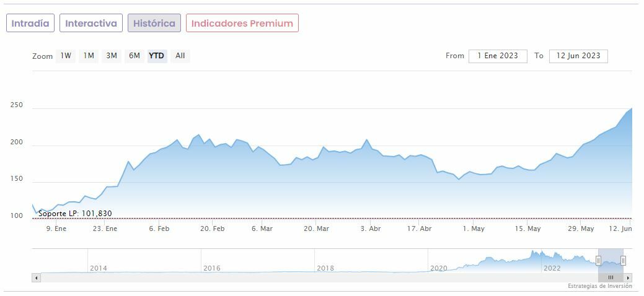Select the 1W zoom option
This screenshot has height=296, width=644.
pos(66,56)
